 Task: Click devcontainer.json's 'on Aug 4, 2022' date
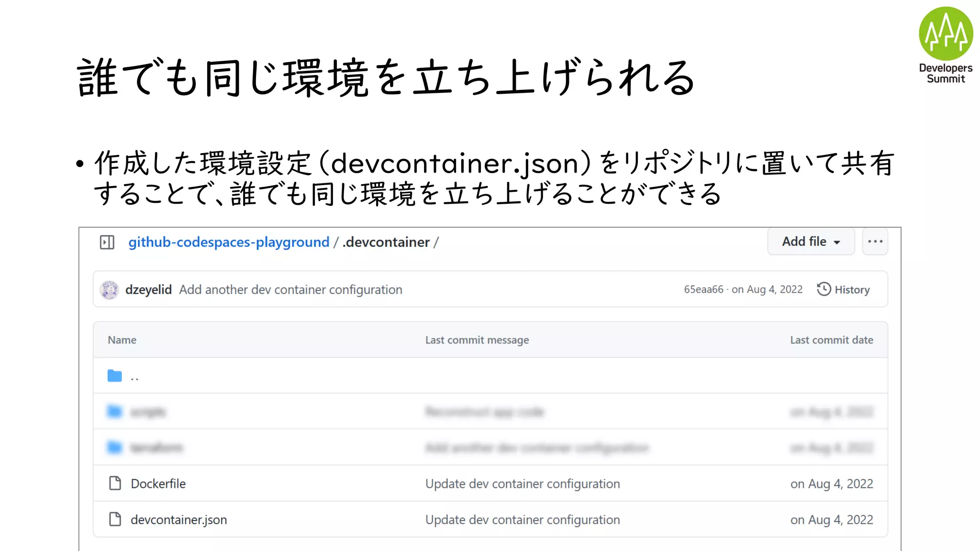[x=832, y=520]
